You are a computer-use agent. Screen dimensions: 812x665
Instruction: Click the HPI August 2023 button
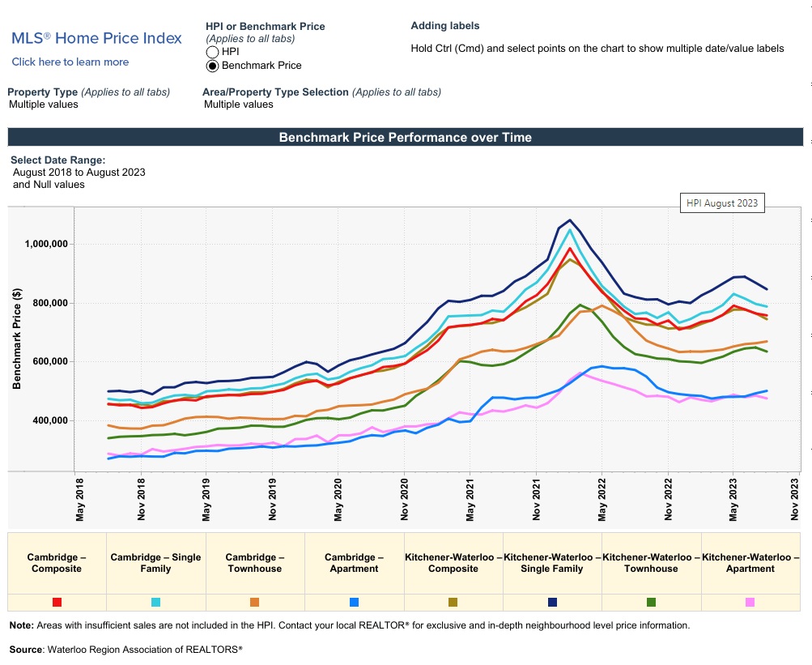pos(721,203)
